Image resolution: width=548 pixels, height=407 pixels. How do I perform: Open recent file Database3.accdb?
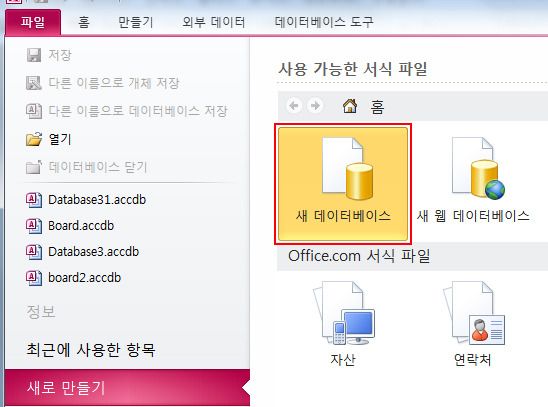94,252
